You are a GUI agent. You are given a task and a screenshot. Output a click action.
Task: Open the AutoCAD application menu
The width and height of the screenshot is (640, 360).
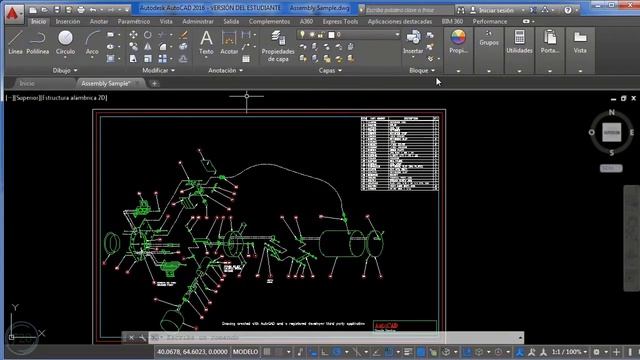(13, 13)
